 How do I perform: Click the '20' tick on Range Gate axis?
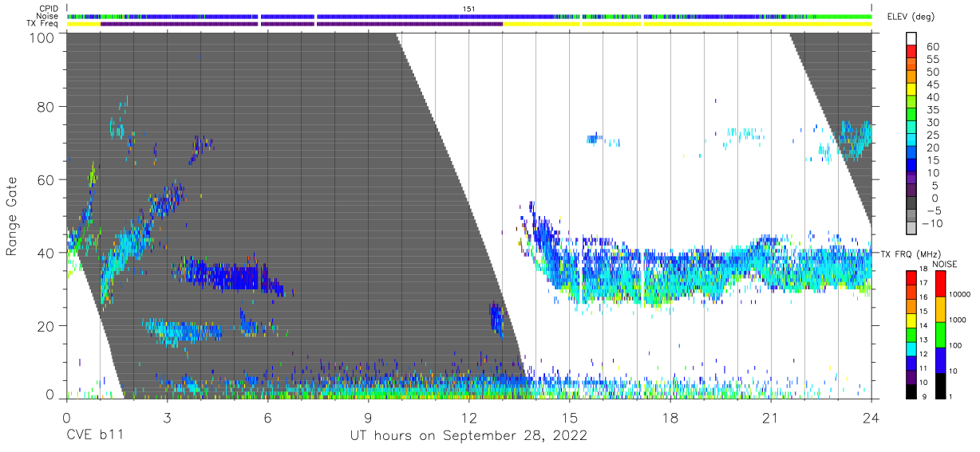pos(45,327)
